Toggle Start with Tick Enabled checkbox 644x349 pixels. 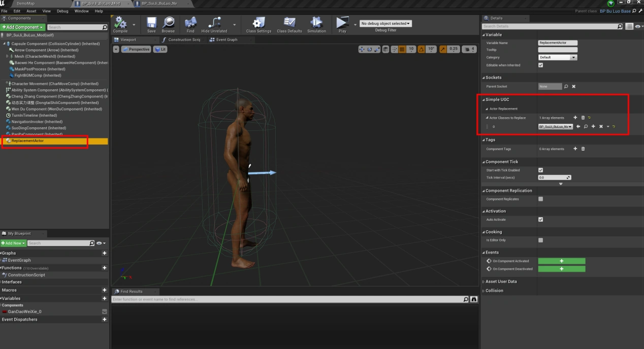[540, 170]
